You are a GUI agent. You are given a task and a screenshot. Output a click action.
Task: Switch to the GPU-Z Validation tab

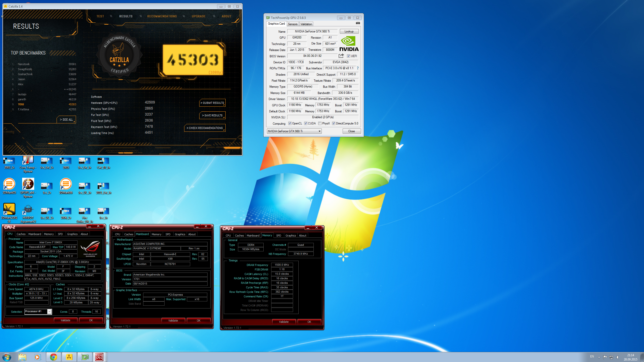(x=306, y=24)
